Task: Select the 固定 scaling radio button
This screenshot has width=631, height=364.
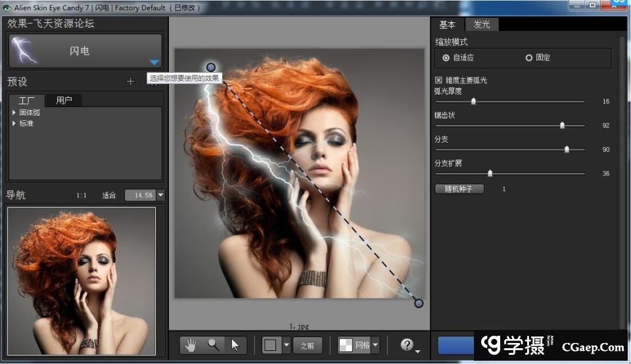Action: pos(528,58)
